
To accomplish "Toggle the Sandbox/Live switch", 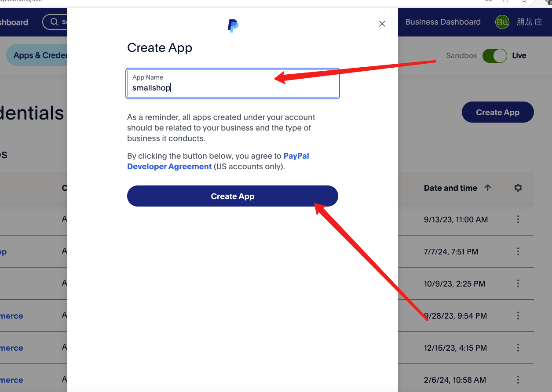I will [x=495, y=55].
